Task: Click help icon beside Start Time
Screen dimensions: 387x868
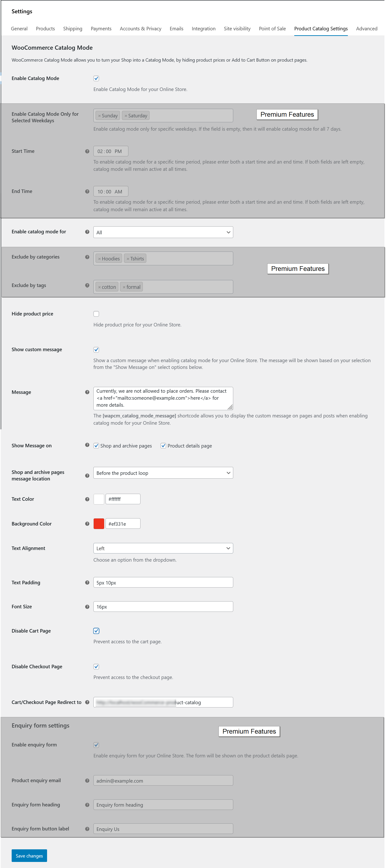Action: pyautogui.click(x=87, y=151)
